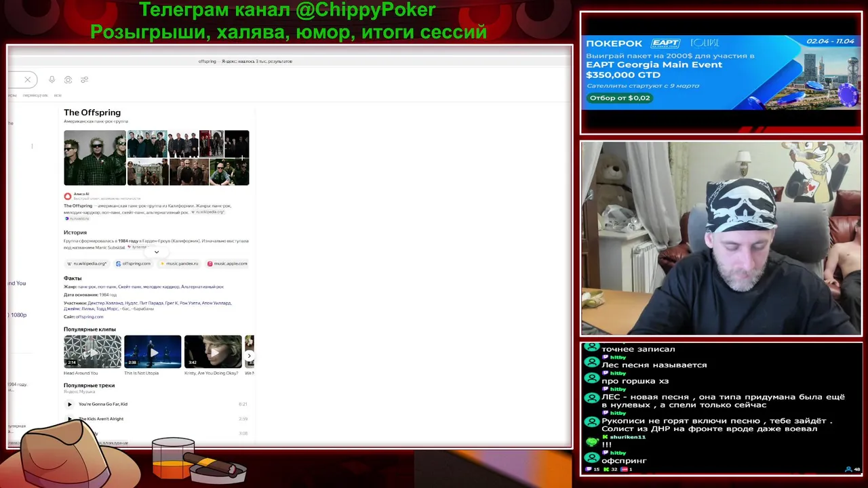Click the Алиса AI logo icon
The width and height of the screenshot is (868, 488).
68,196
